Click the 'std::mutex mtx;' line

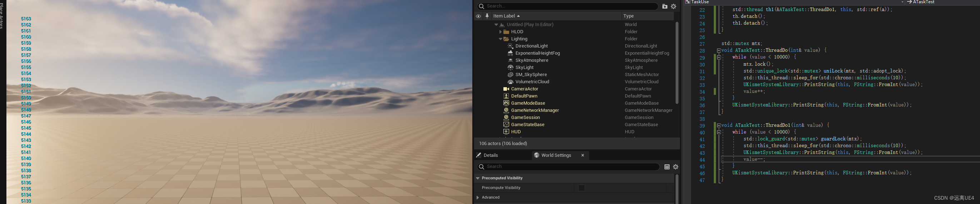(742, 44)
